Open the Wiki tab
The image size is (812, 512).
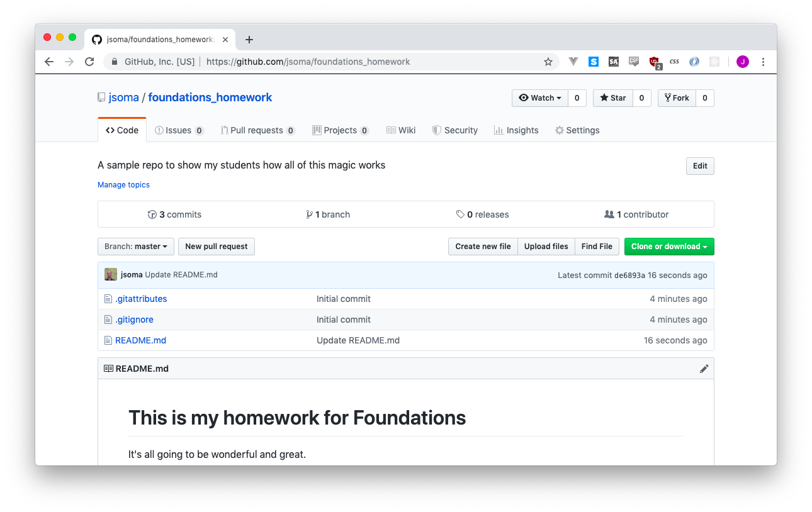pyautogui.click(x=401, y=130)
